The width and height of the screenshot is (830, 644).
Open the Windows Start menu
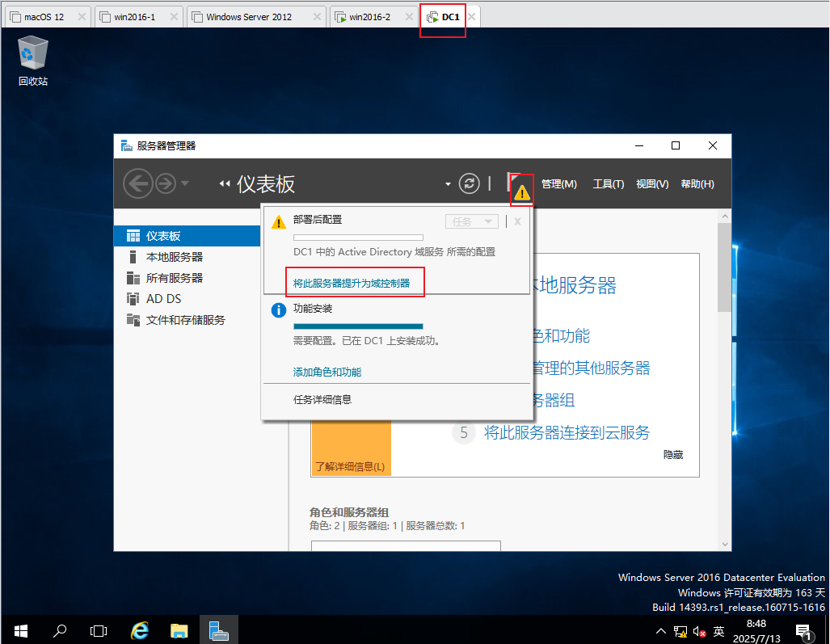coord(21,630)
